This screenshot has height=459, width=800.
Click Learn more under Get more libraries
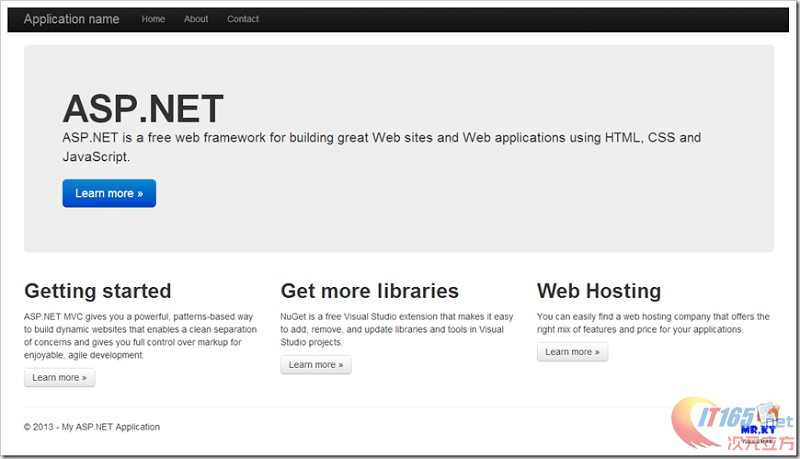click(316, 365)
